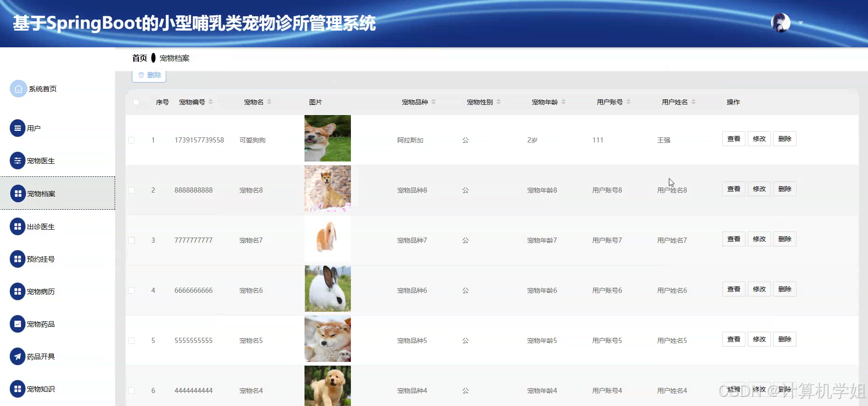Expand the avatar dropdown arrow
The image size is (868, 406).
[x=800, y=23]
